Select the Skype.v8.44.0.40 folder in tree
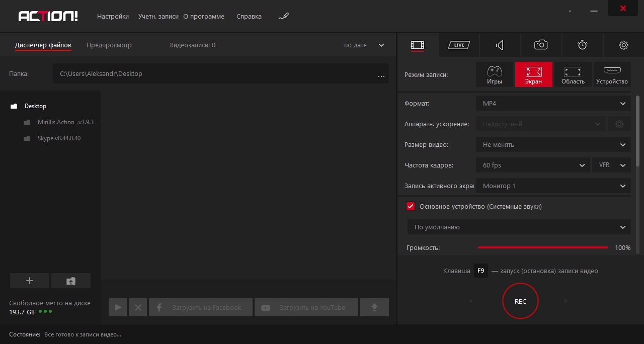Image resolution: width=644 pixels, height=344 pixels. point(59,138)
